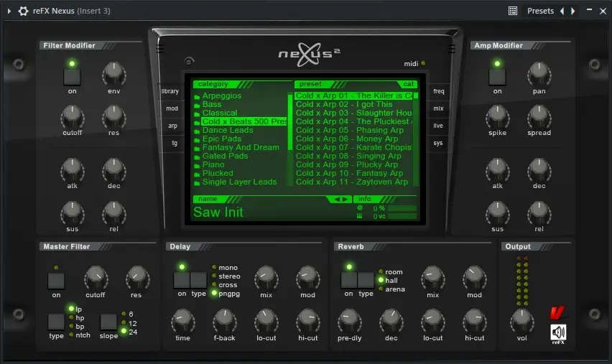This screenshot has height=364, width=612.
Task: Open the plugin settings gear icon
Action: click(24, 11)
